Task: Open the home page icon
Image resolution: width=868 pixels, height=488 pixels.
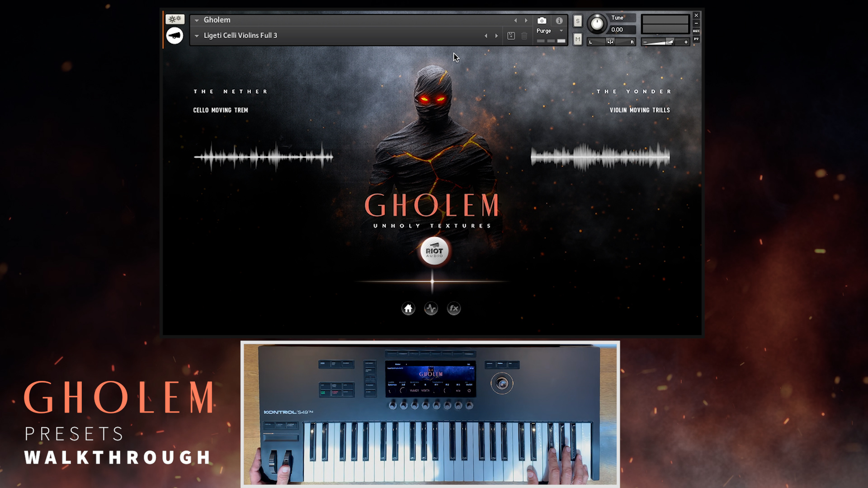Action: (408, 309)
